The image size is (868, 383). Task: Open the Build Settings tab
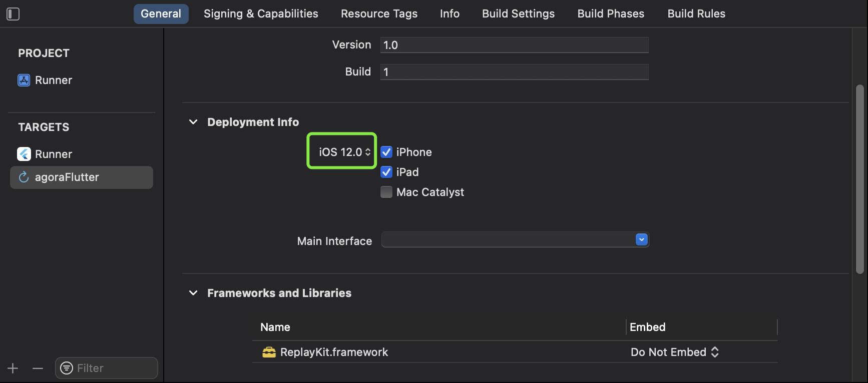click(x=518, y=14)
